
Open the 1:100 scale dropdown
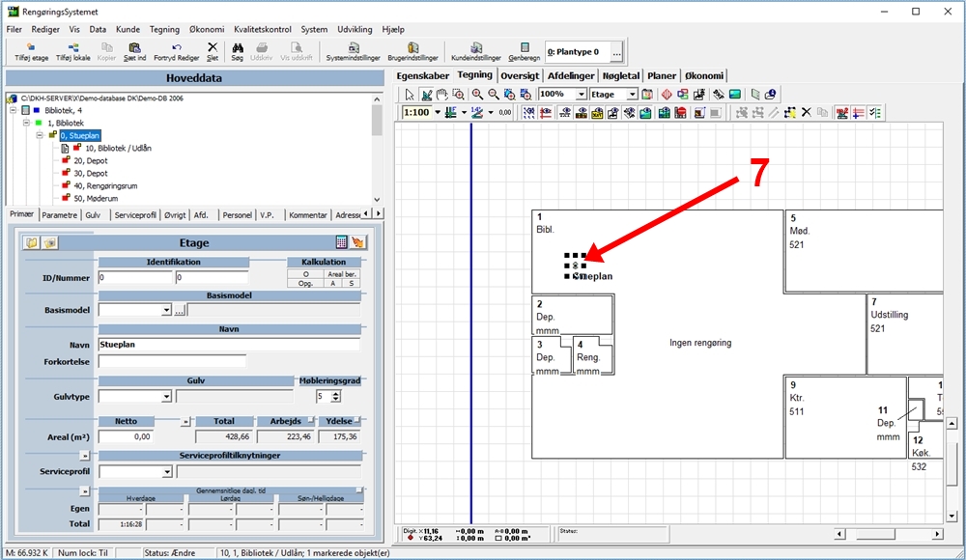coord(438,112)
